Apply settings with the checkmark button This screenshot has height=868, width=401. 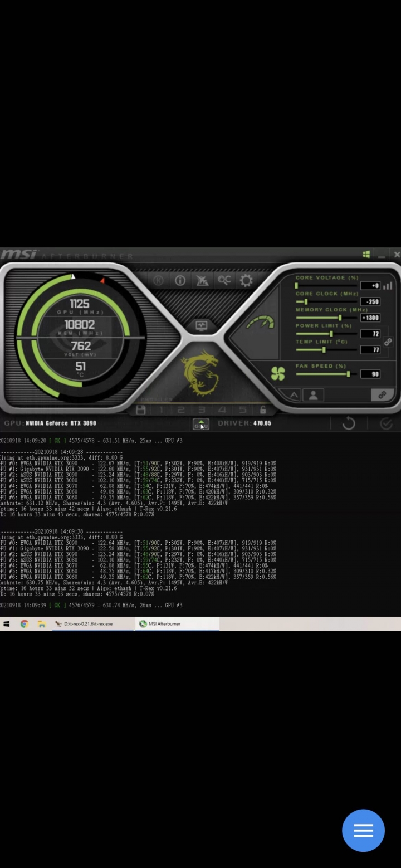(x=386, y=423)
